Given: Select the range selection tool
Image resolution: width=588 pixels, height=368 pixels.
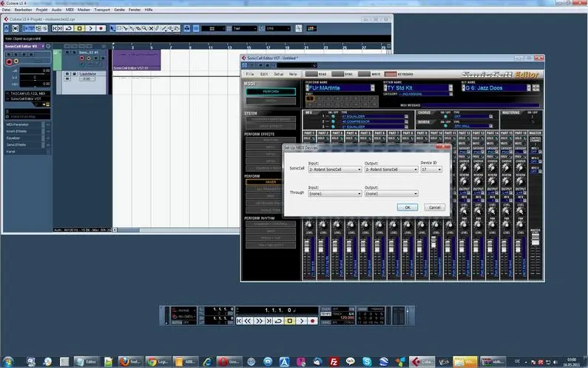Looking at the screenshot, I should [x=119, y=29].
